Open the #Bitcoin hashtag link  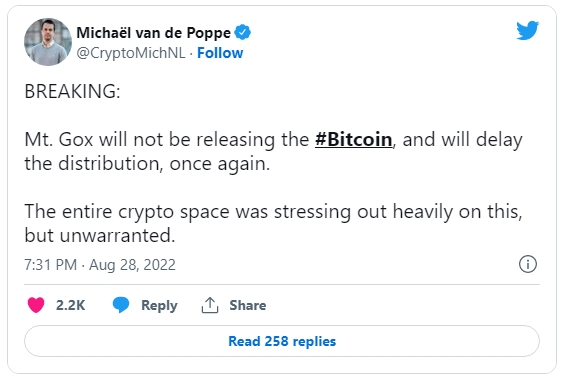pyautogui.click(x=354, y=139)
